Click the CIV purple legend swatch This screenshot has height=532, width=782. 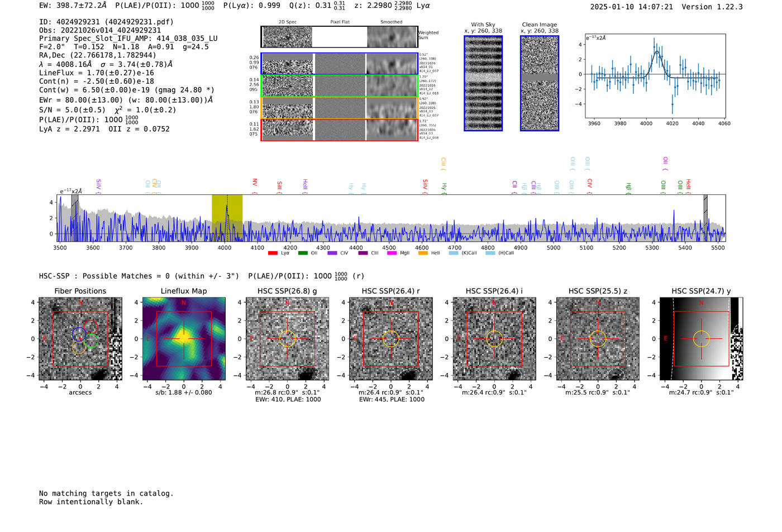coord(332,253)
